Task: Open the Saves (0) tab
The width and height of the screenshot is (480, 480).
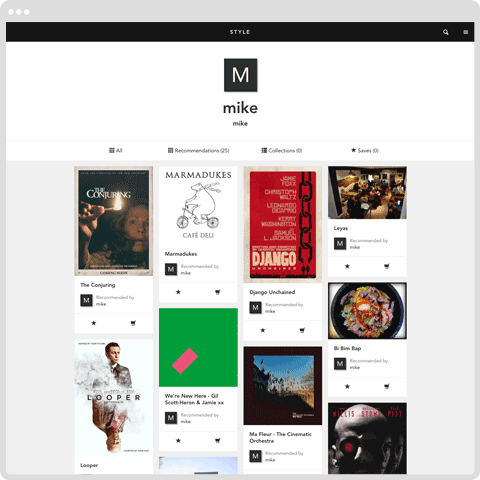Action: coord(365,150)
